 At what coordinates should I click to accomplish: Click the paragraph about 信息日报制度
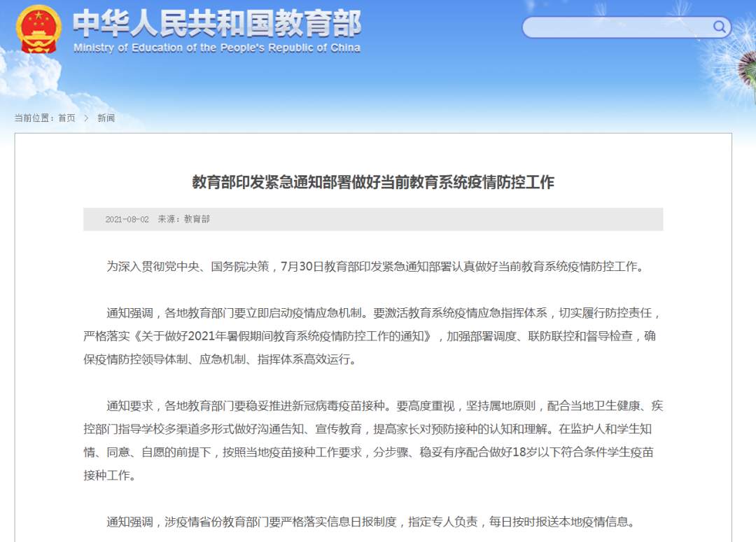tap(371, 522)
